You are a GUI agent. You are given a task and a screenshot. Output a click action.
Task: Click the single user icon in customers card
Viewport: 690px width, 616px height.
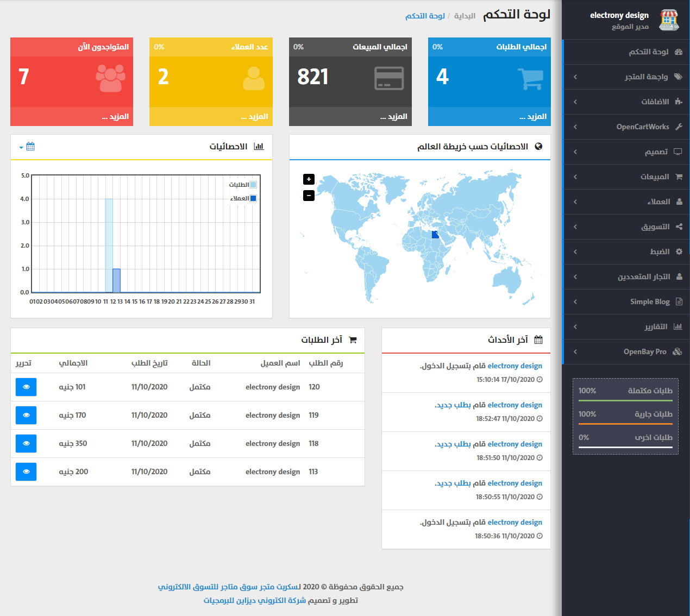click(254, 78)
